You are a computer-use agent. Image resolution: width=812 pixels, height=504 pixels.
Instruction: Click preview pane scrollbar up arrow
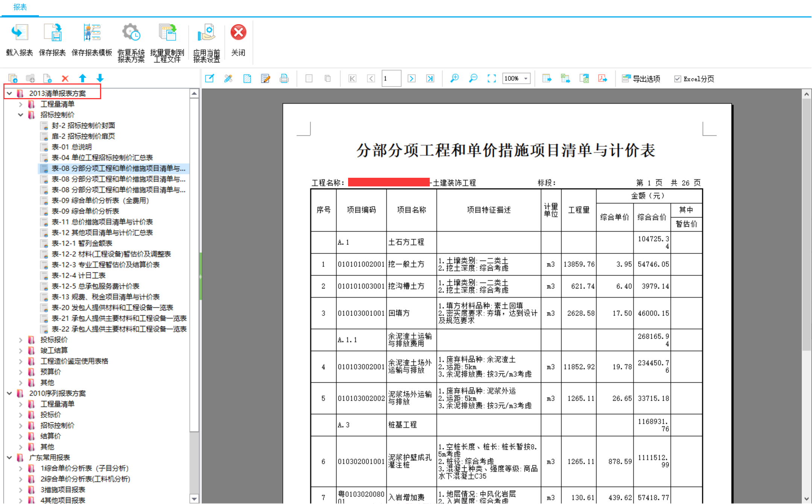806,94
